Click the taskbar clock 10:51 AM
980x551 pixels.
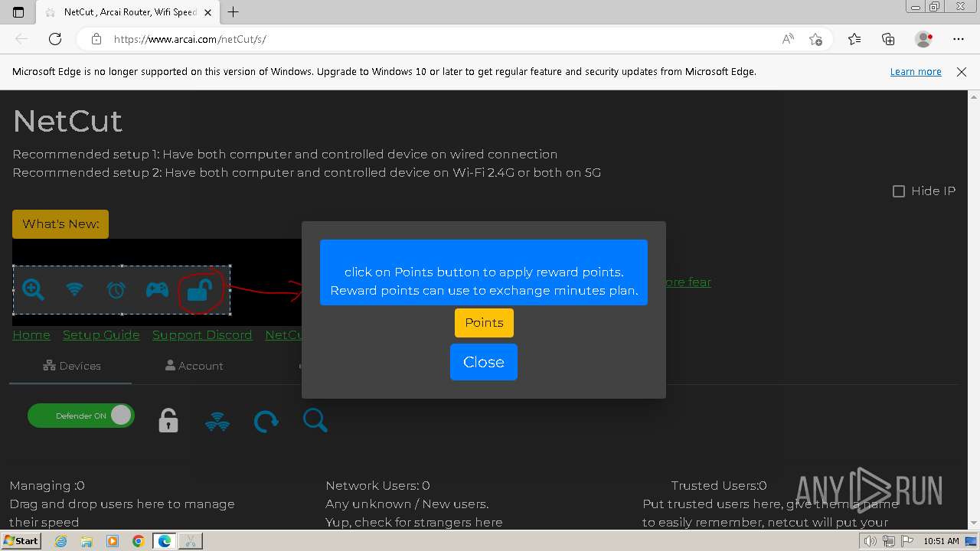941,541
